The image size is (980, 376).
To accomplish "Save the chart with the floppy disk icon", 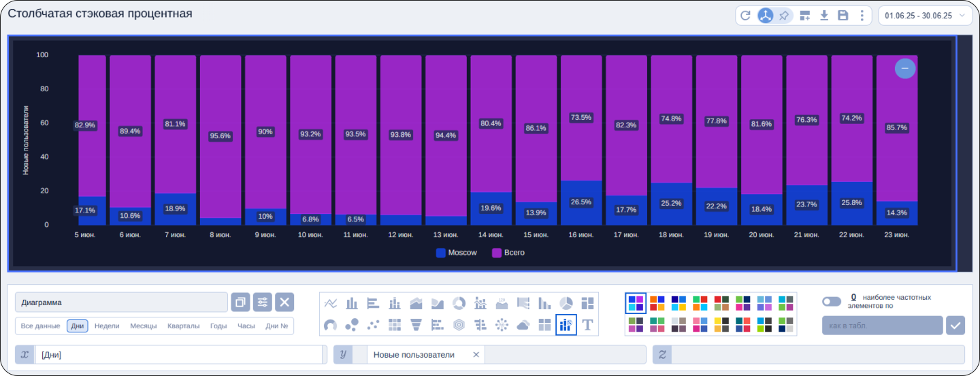I will 843,16.
